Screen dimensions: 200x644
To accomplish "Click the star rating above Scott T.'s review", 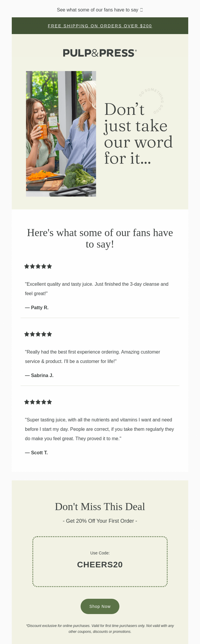I will [x=38, y=402].
